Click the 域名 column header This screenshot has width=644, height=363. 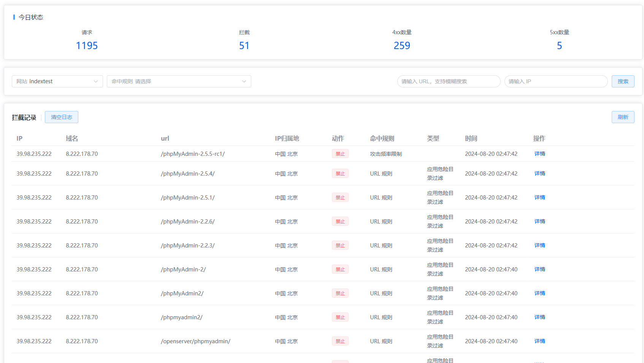coord(72,138)
